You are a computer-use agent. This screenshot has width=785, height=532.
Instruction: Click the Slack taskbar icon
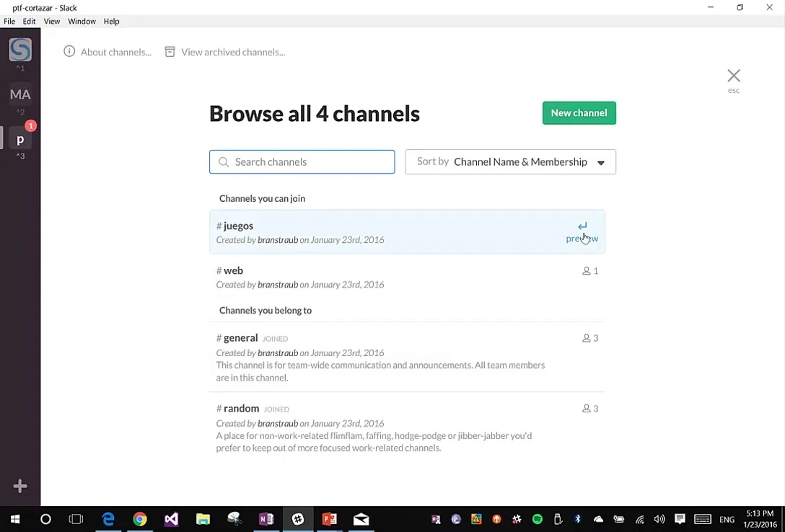(x=298, y=519)
